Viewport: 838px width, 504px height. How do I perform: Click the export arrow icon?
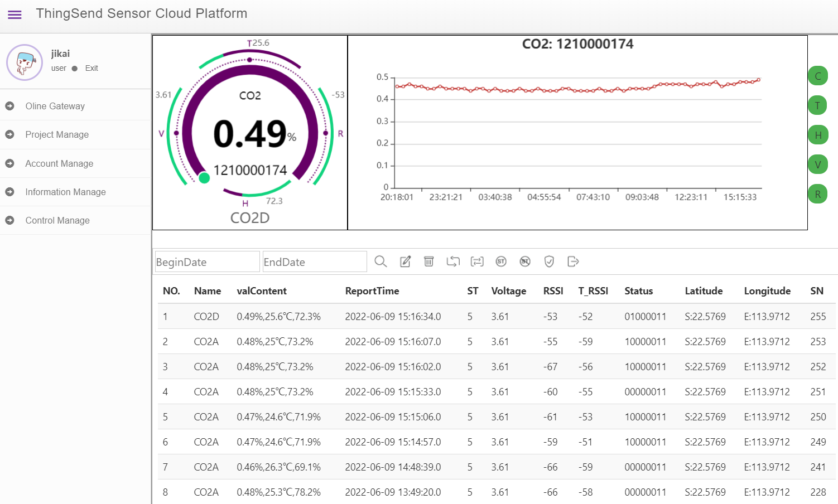[573, 261]
